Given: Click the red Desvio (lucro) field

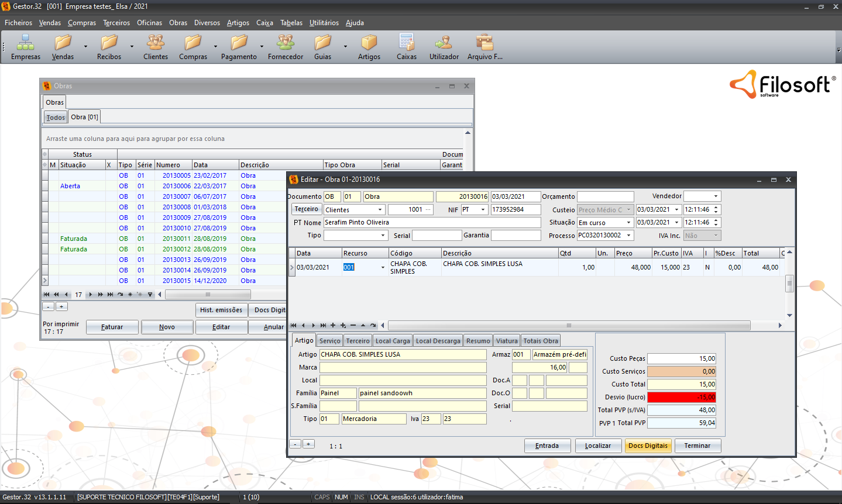Looking at the screenshot, I should pyautogui.click(x=682, y=397).
